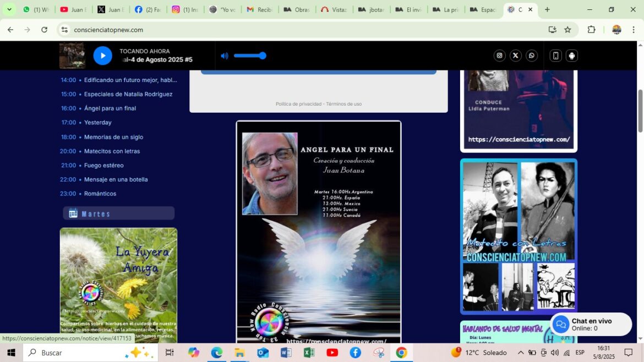Select the 16:00 Ángel para un final program
The image size is (644, 362).
tap(110, 108)
